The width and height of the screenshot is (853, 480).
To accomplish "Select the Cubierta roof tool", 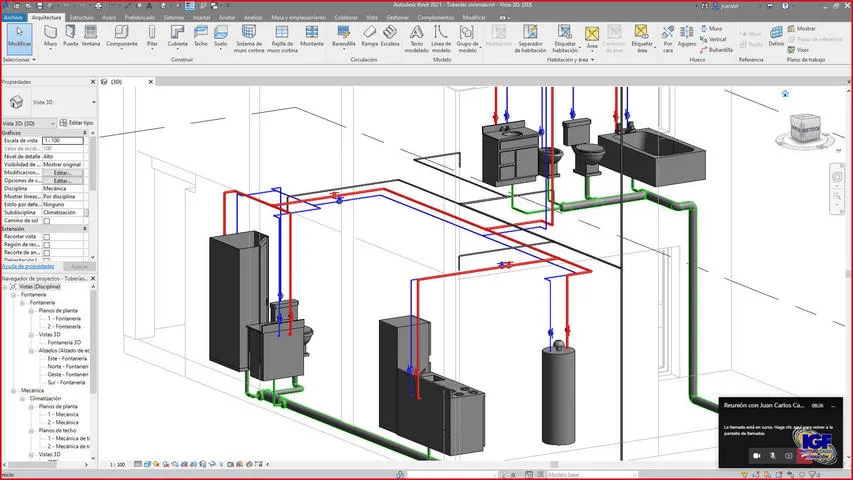I will pos(177,36).
